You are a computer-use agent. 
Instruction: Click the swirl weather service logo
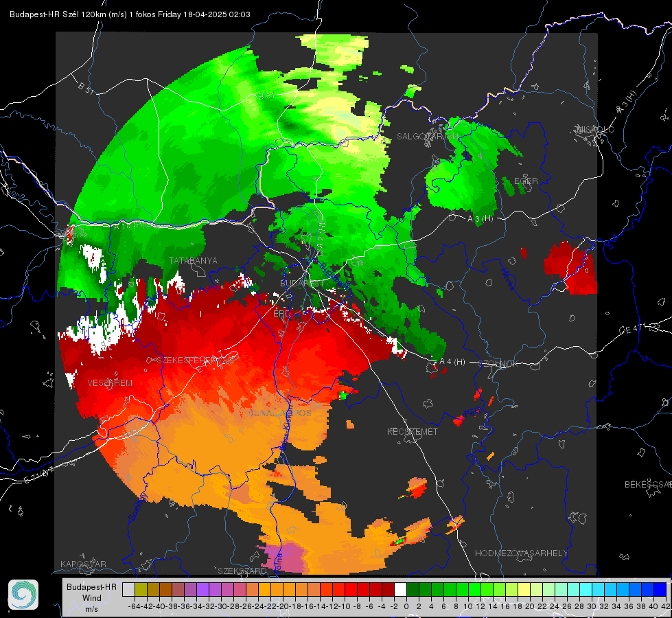coord(23,595)
